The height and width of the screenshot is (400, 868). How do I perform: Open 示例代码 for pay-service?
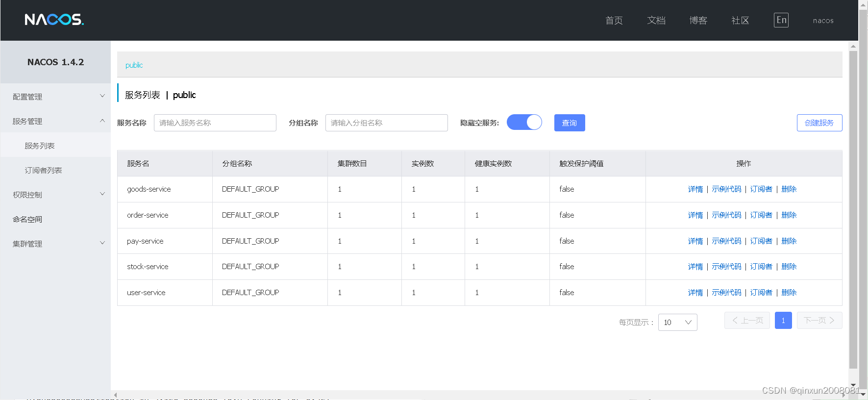(x=726, y=241)
